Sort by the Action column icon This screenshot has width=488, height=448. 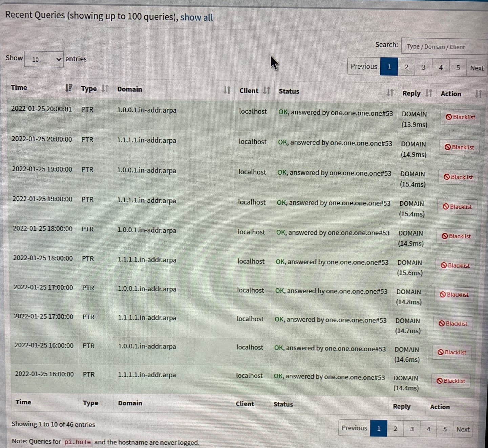pyautogui.click(x=478, y=94)
